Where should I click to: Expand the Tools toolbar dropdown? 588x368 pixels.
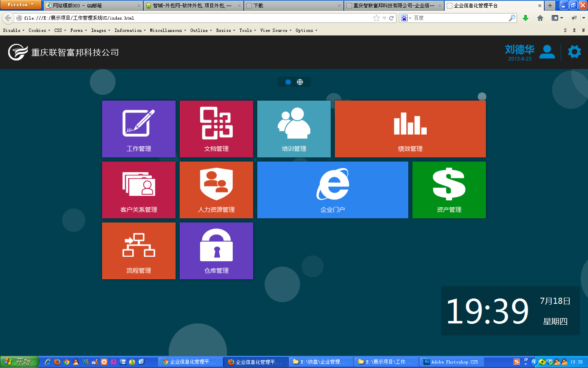(247, 30)
